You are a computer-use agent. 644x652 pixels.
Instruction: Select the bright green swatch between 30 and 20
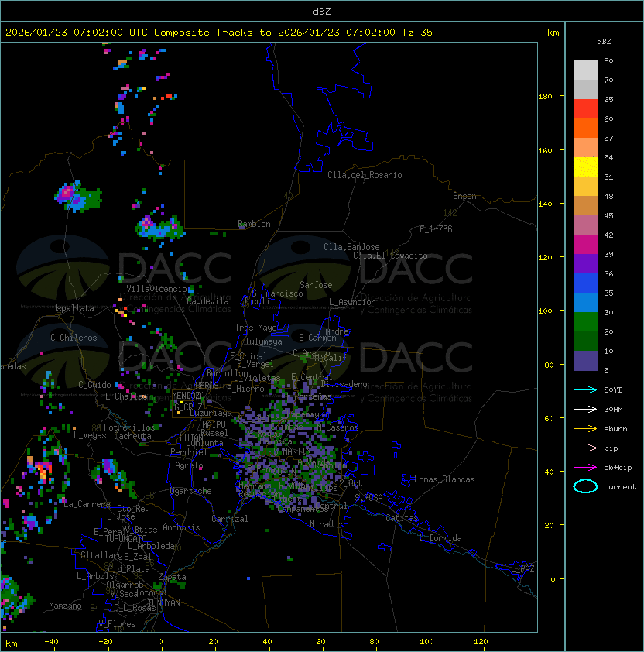[585, 322]
